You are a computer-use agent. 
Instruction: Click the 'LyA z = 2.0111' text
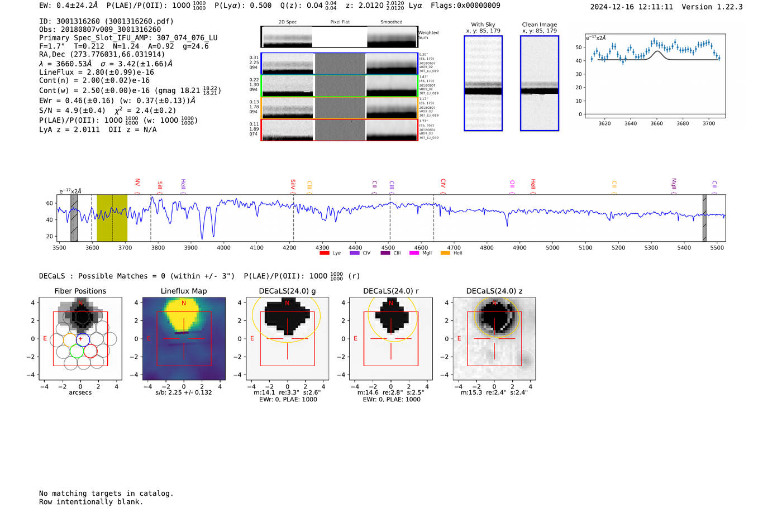[69, 130]
